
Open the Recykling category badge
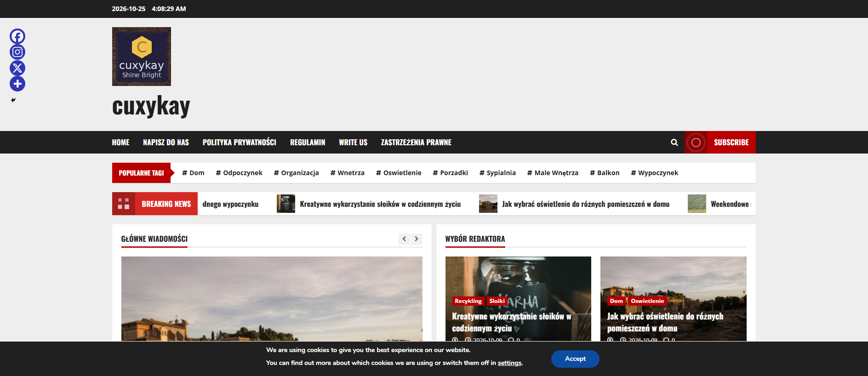click(x=468, y=301)
